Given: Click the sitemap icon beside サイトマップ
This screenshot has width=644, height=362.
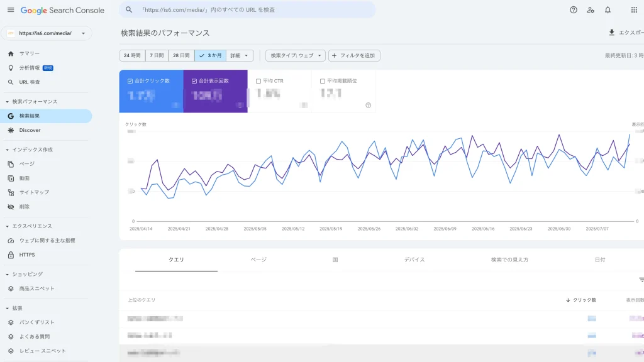Looking at the screenshot, I should click(11, 192).
